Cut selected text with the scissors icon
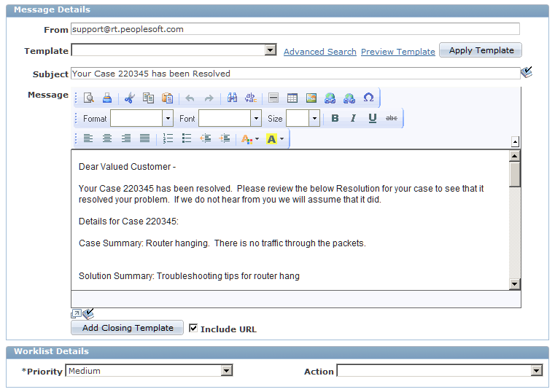555x392 pixels. (x=130, y=98)
